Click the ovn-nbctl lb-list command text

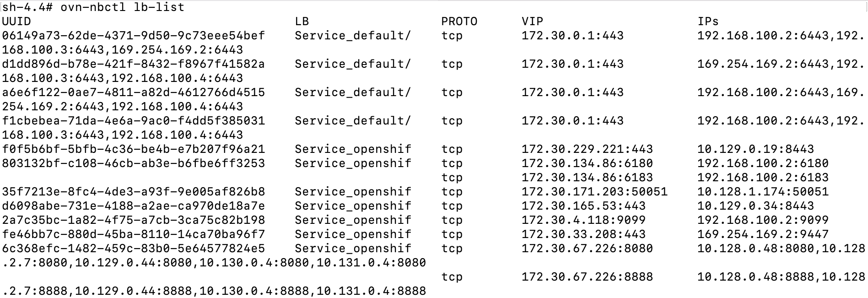point(123,7)
